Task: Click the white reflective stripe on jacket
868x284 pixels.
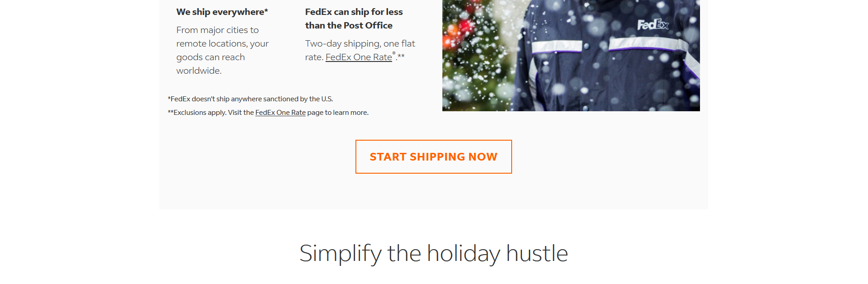Action: tap(556, 46)
